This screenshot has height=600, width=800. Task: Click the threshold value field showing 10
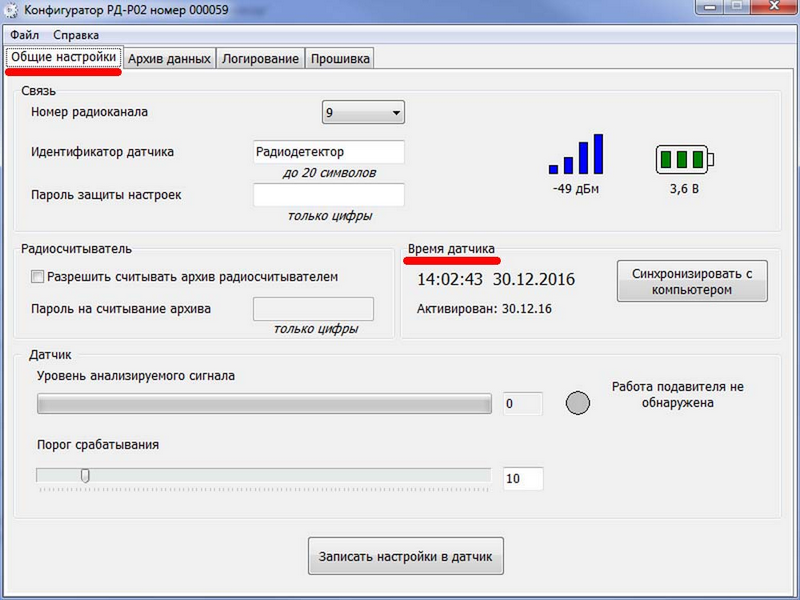523,479
